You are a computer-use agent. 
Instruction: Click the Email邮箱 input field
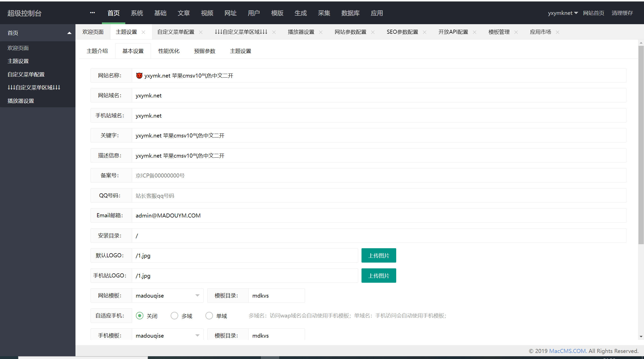pos(379,216)
